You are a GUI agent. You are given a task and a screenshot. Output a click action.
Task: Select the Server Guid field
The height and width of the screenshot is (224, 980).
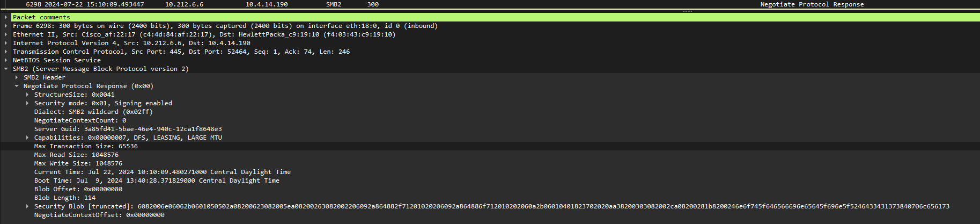tap(128, 129)
